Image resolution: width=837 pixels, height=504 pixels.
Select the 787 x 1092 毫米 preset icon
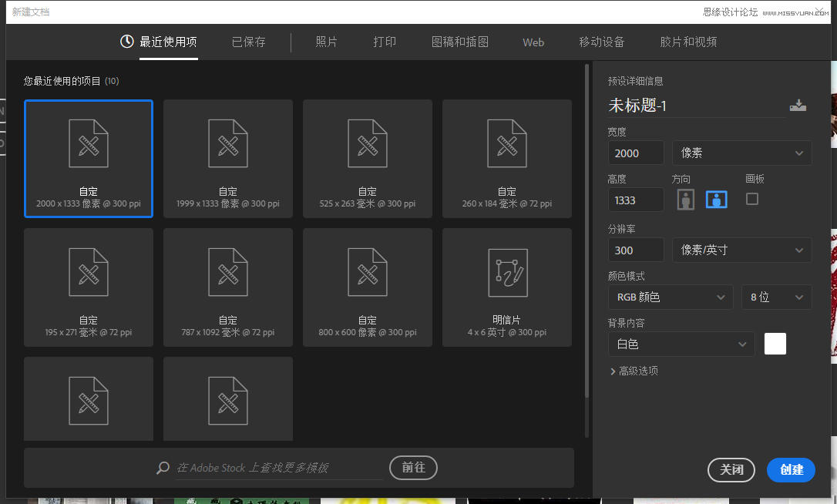click(x=227, y=271)
